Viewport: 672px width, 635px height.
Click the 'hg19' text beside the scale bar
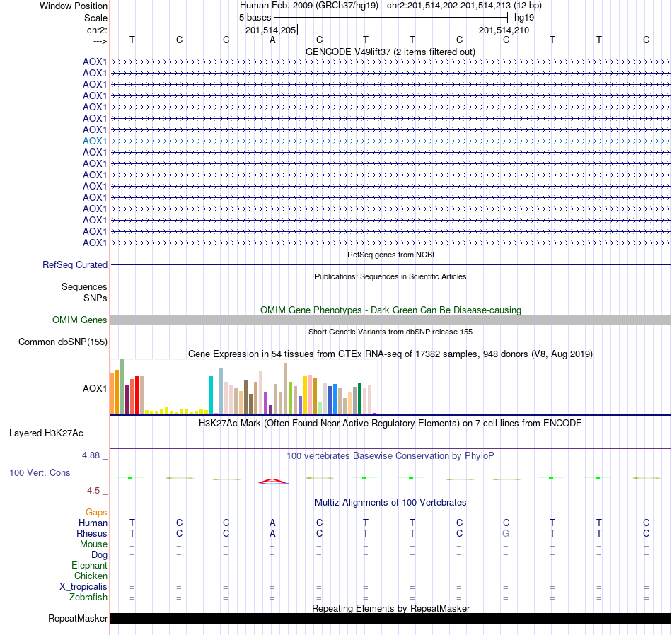524,18
